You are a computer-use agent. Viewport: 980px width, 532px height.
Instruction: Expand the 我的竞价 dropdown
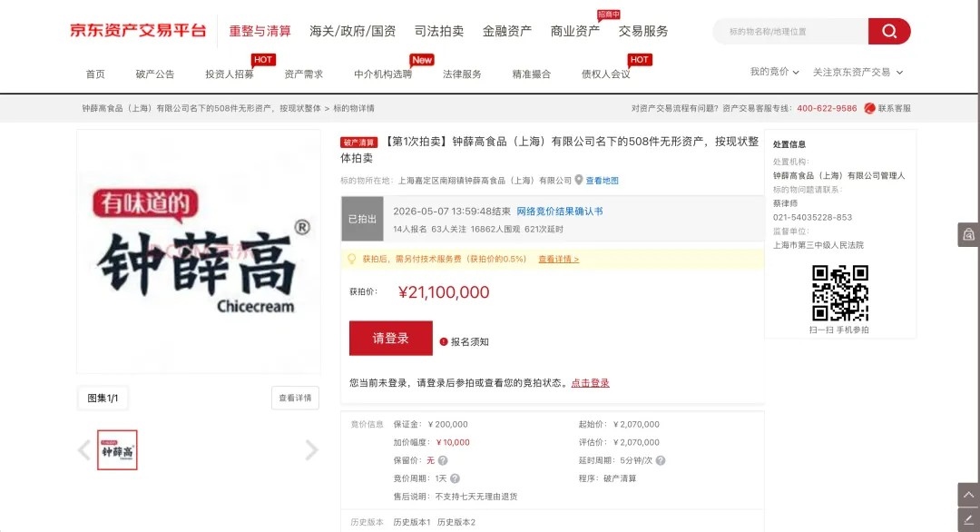(774, 72)
